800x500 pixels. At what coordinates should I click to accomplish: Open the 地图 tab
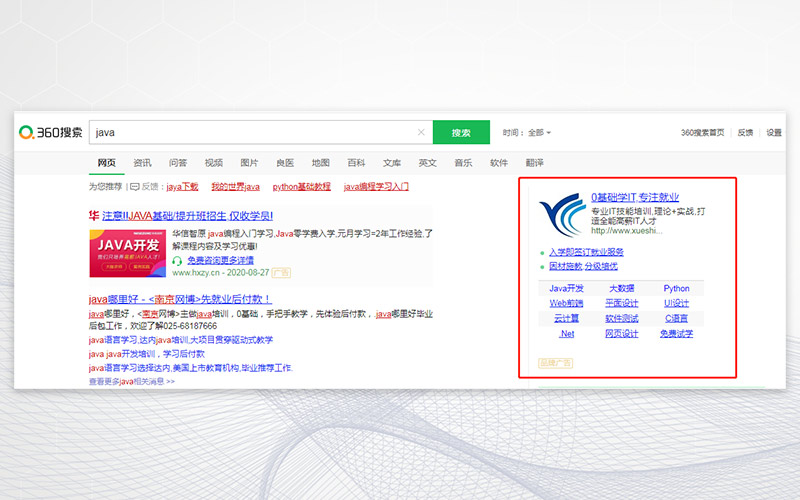pyautogui.click(x=320, y=163)
